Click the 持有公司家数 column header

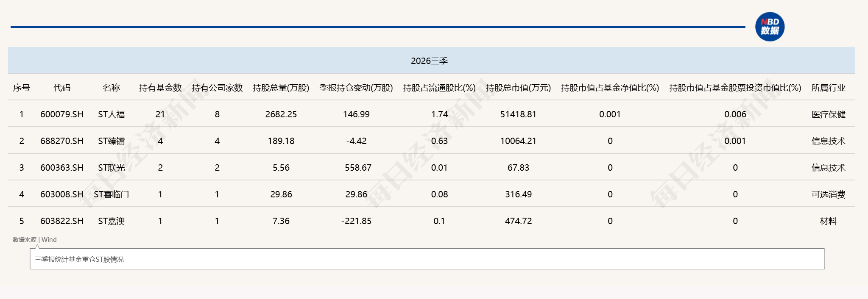(x=217, y=88)
